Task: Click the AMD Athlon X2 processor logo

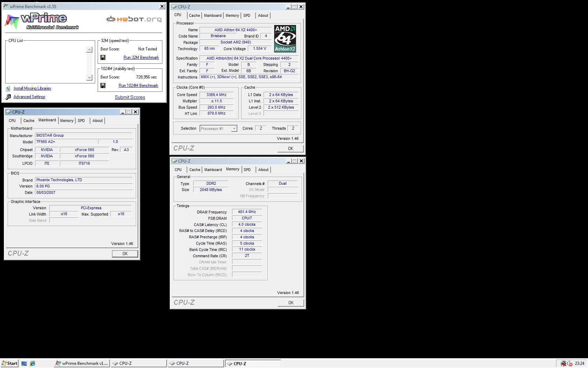Action: coord(285,39)
